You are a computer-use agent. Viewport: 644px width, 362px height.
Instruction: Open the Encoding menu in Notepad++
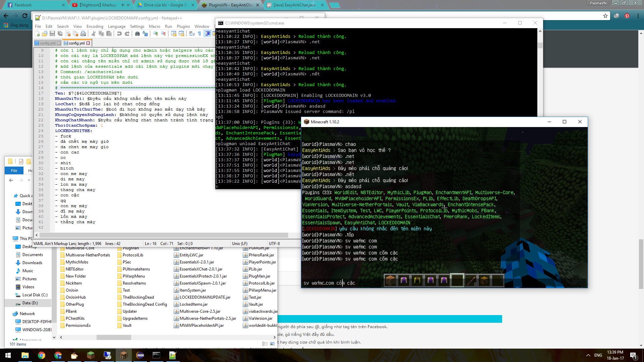(x=95, y=26)
